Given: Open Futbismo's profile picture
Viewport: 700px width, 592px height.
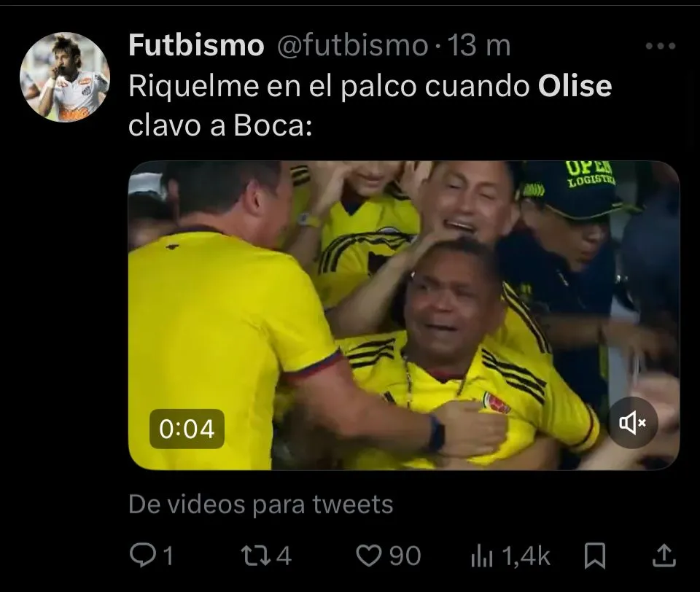Looking at the screenshot, I should 65,77.
